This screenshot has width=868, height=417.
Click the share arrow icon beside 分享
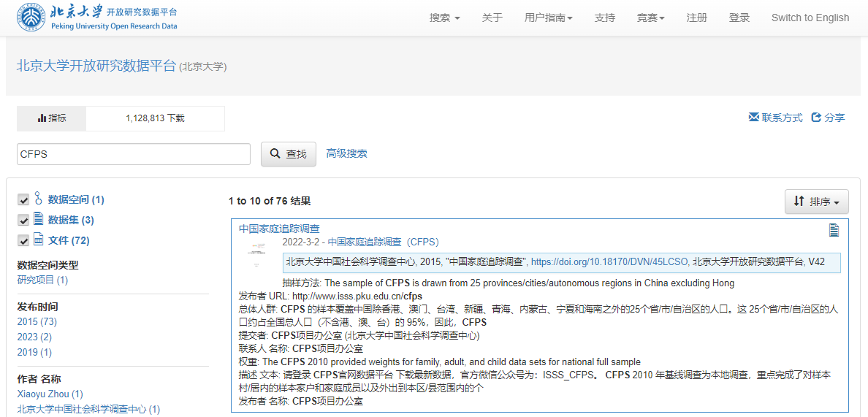pos(817,118)
